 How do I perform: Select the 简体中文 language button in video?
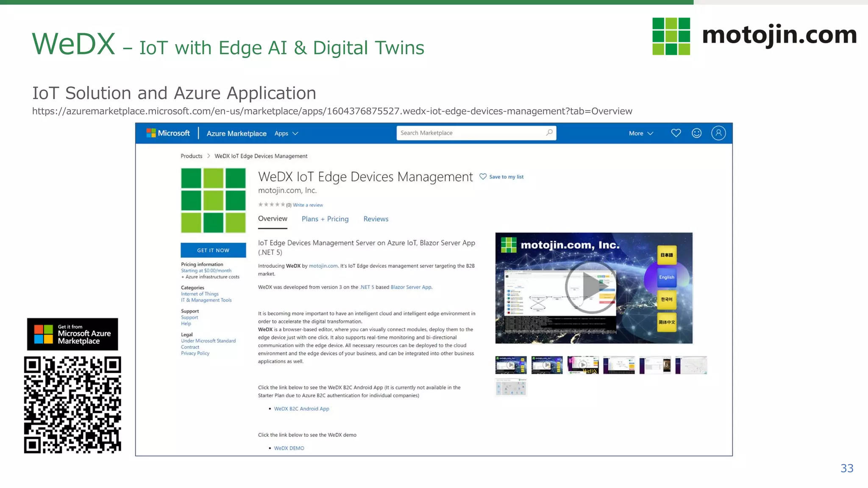tap(667, 322)
